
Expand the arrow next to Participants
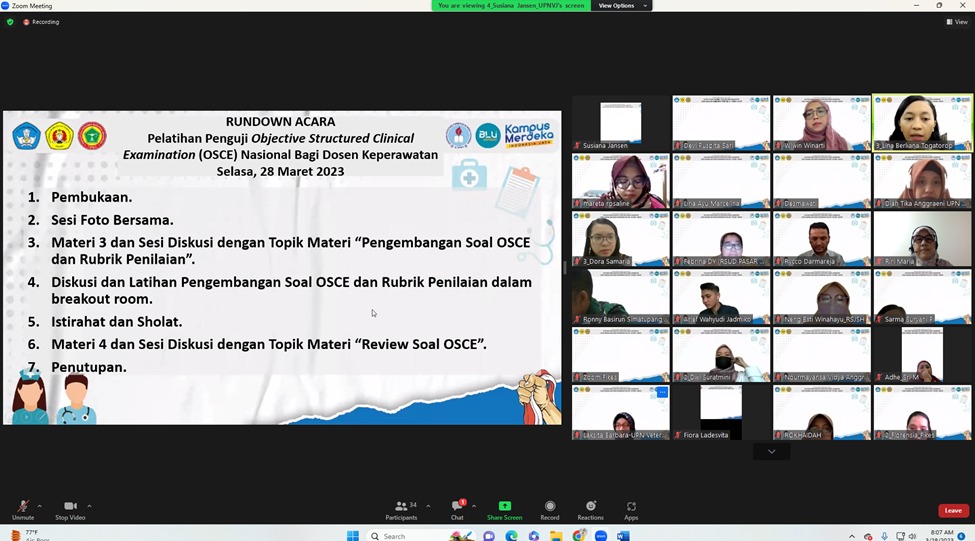click(x=428, y=506)
